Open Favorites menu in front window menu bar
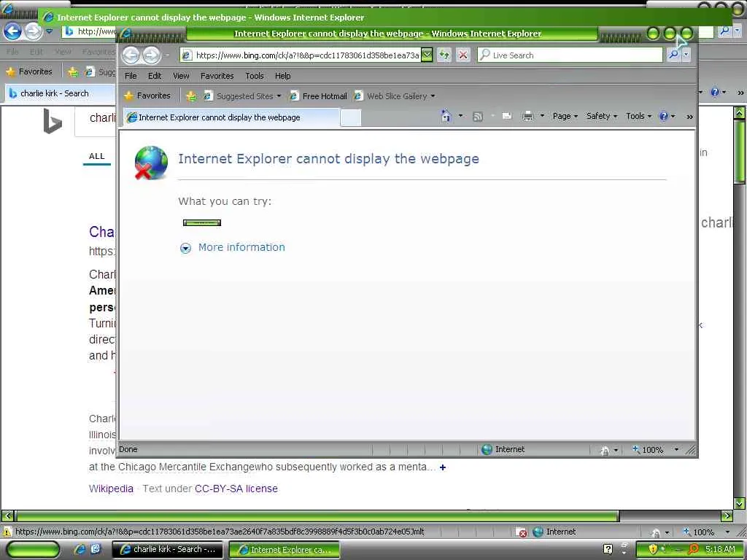The image size is (747, 560). point(217,76)
